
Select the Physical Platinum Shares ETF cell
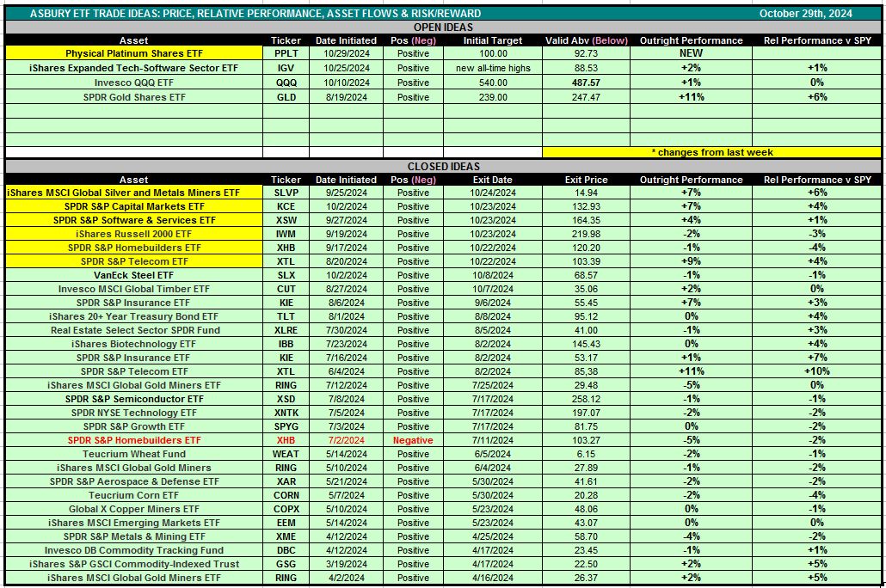point(133,53)
